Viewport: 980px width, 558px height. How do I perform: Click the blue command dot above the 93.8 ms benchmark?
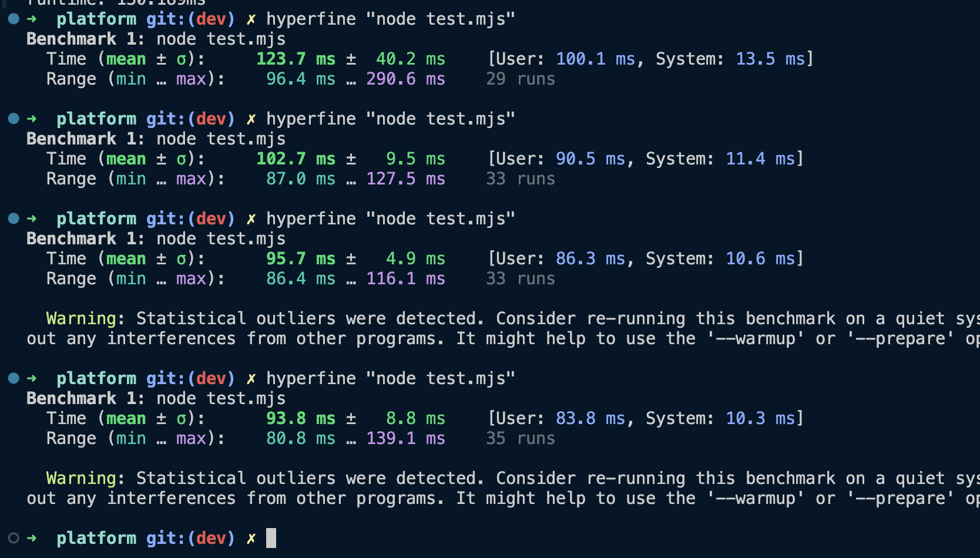14,379
